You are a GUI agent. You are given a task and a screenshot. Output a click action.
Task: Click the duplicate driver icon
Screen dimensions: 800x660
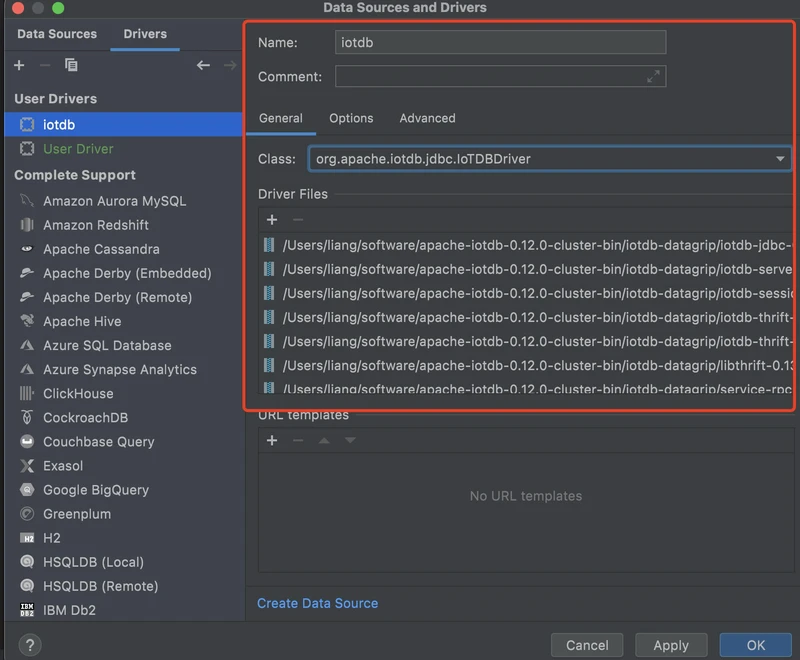(x=71, y=65)
